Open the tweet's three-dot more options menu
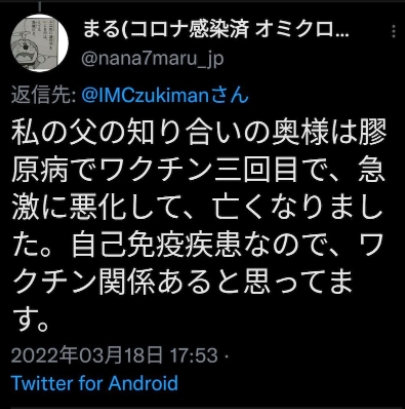 click(x=394, y=31)
